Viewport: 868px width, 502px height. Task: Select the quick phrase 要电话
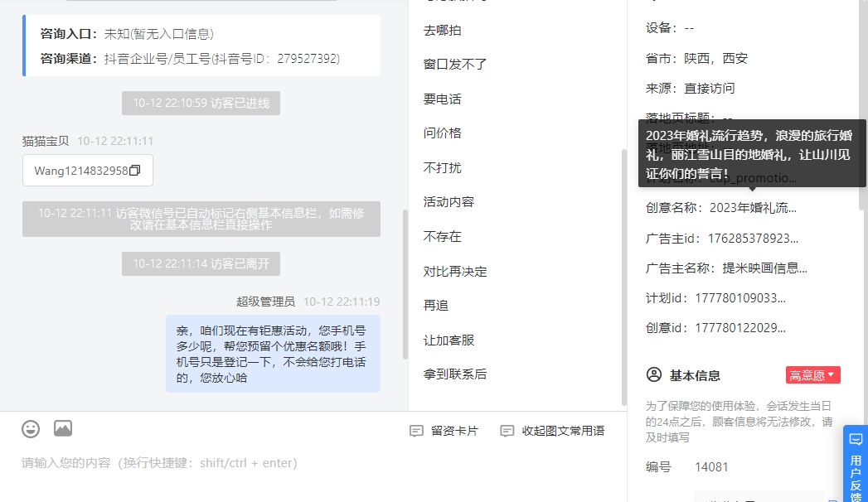point(443,99)
